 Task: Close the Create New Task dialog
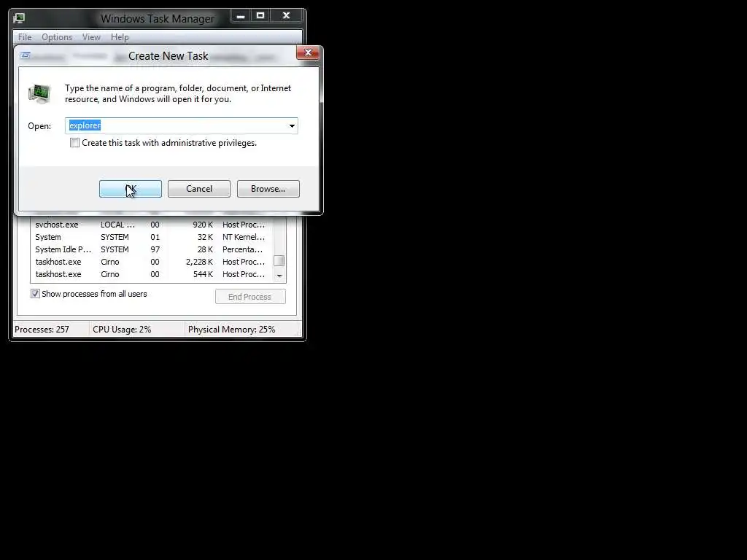point(308,52)
